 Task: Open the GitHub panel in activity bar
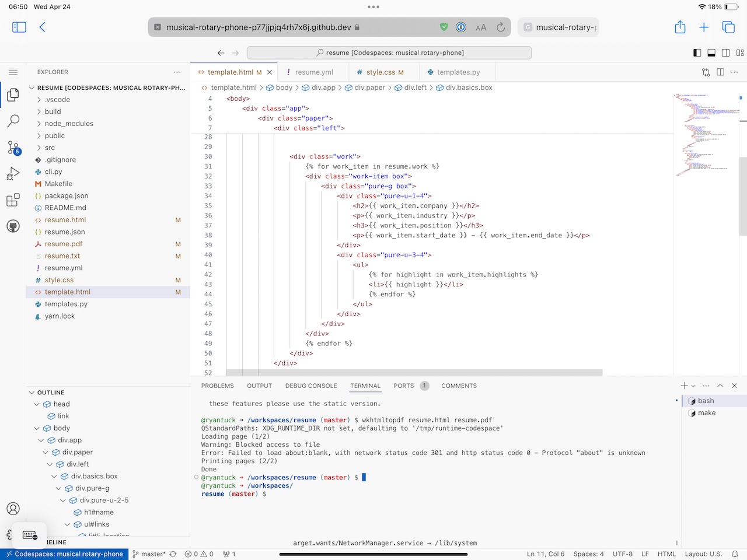click(x=13, y=226)
